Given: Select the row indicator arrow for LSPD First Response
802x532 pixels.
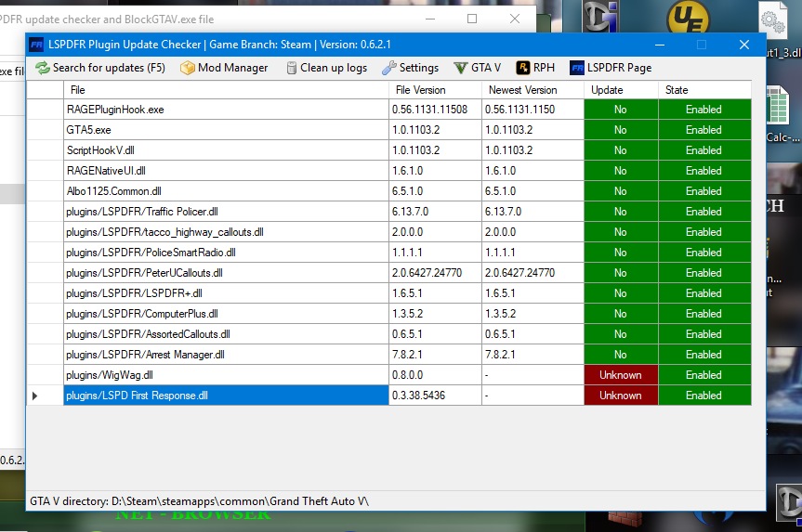Looking at the screenshot, I should point(34,396).
